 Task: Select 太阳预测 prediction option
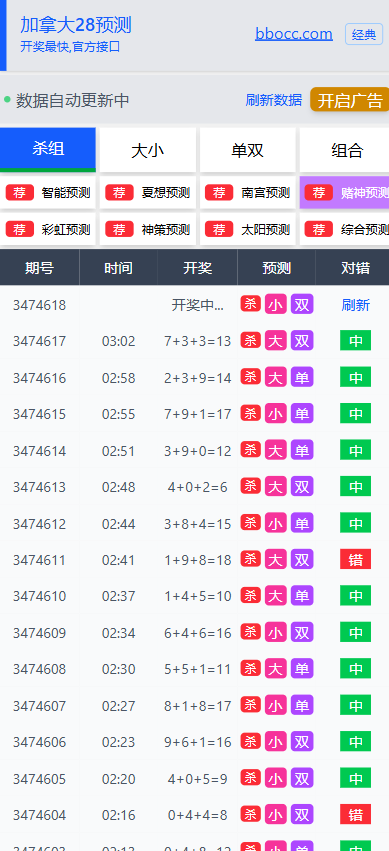click(x=247, y=229)
